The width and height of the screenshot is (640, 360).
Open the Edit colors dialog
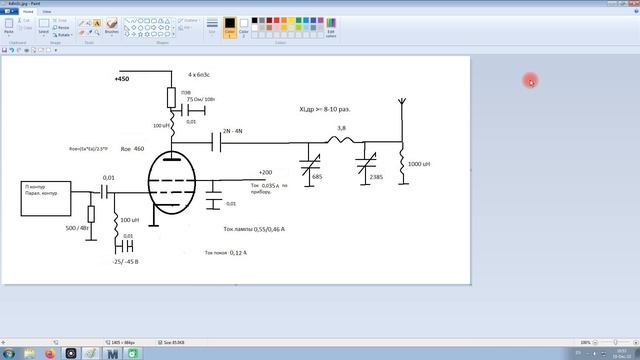point(331,28)
